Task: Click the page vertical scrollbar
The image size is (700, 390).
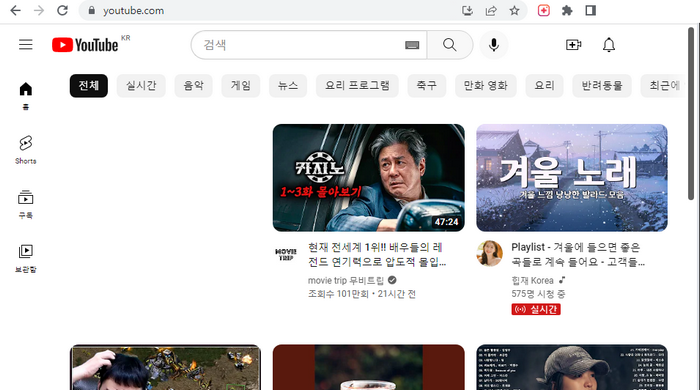Action: pos(691,114)
